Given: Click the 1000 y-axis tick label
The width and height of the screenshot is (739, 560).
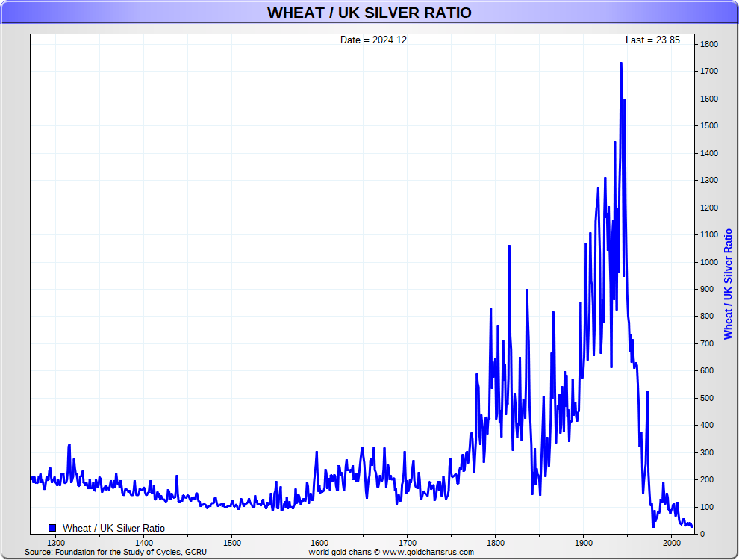Looking at the screenshot, I should (x=708, y=262).
